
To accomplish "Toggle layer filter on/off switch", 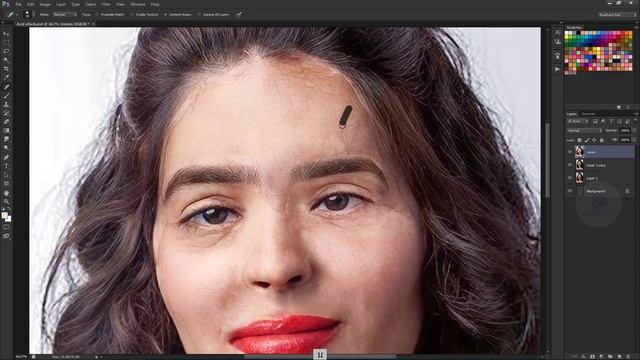I will (x=635, y=121).
